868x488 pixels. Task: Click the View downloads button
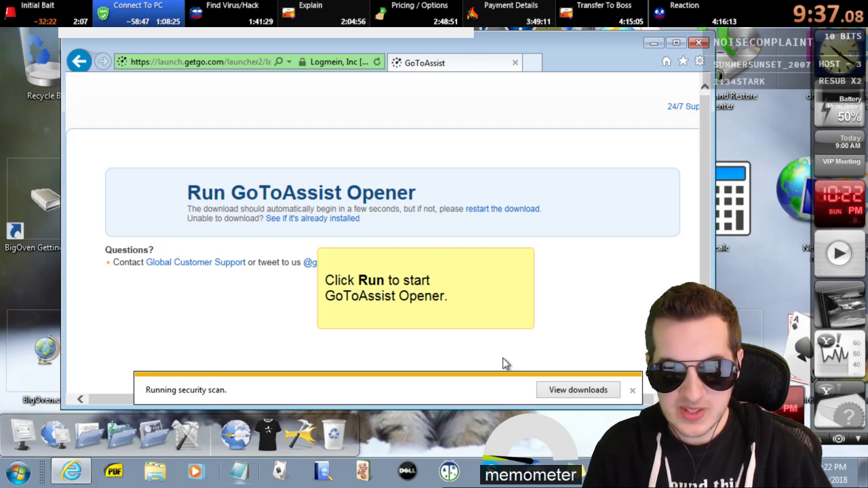pyautogui.click(x=578, y=390)
